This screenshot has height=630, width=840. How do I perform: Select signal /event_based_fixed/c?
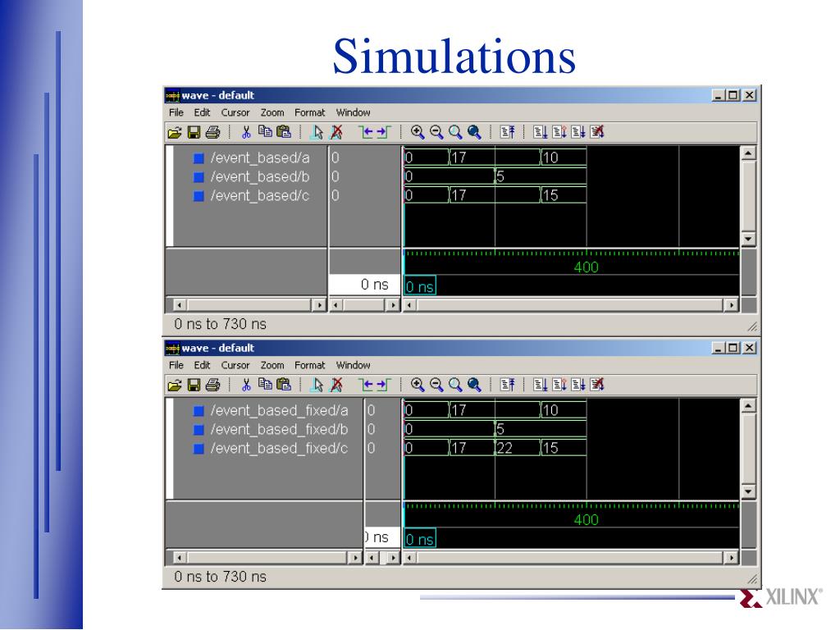coord(279,448)
